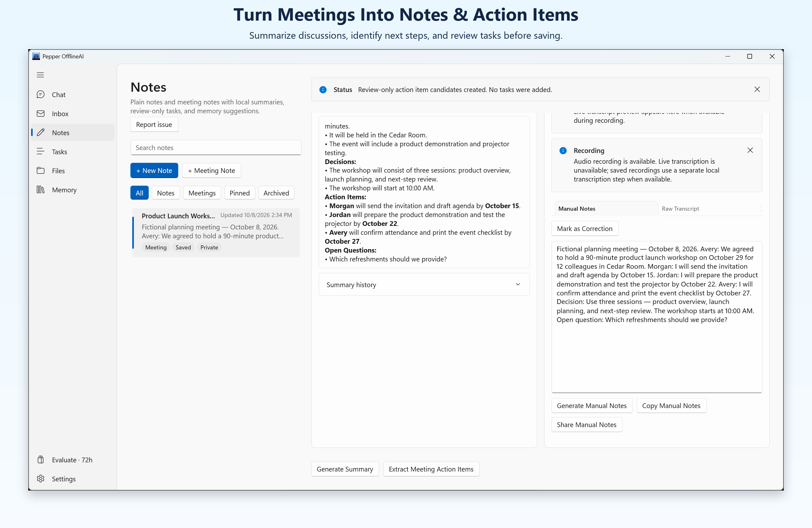Click the Status info icon
Screen dimensions: 812x528
coord(323,89)
